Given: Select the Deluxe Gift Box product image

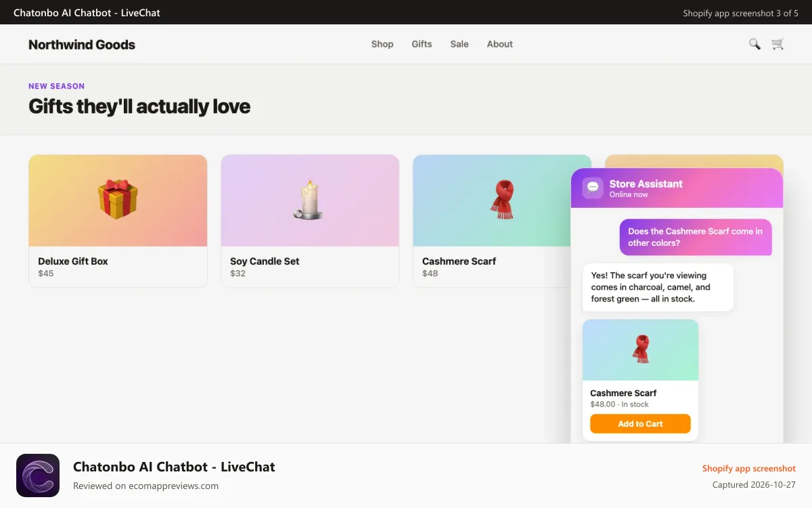Looking at the screenshot, I should tap(118, 200).
